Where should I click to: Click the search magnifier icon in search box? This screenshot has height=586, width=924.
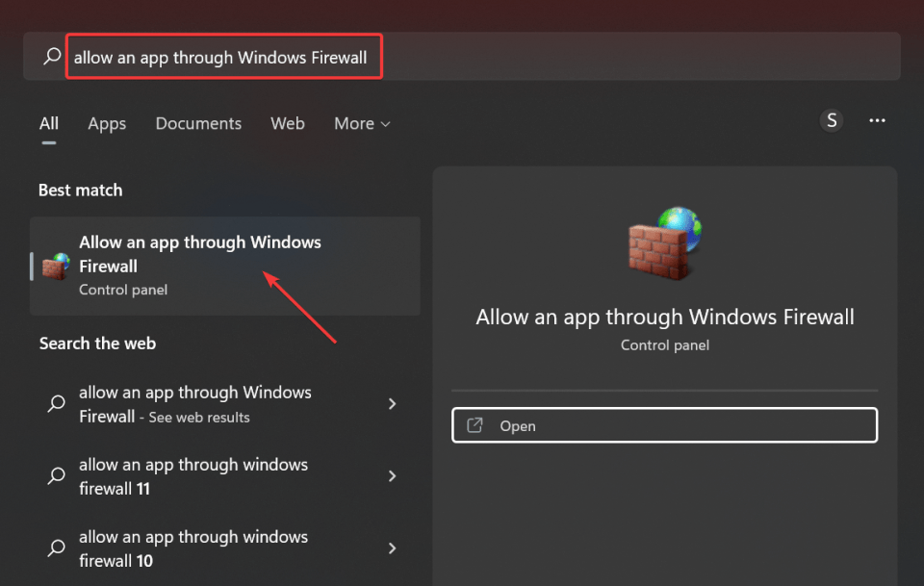52,57
